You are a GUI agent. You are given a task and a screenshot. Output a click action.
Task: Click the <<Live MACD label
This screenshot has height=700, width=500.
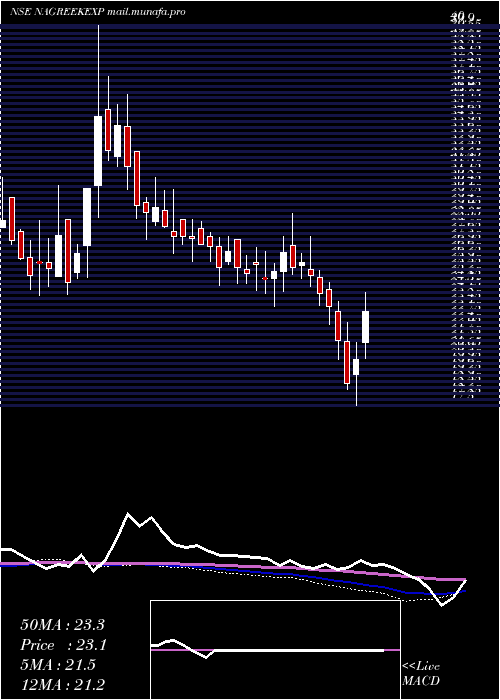click(x=421, y=674)
